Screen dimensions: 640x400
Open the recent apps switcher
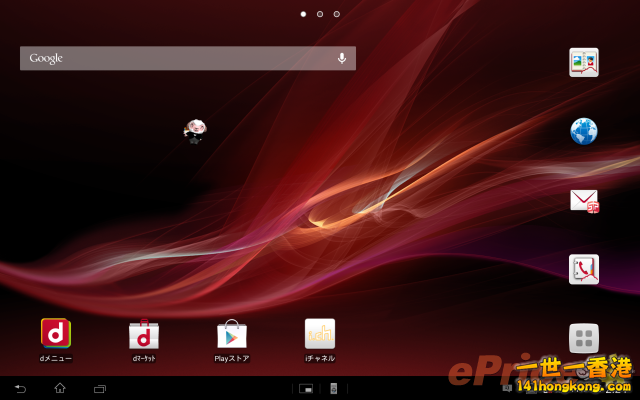click(x=99, y=388)
